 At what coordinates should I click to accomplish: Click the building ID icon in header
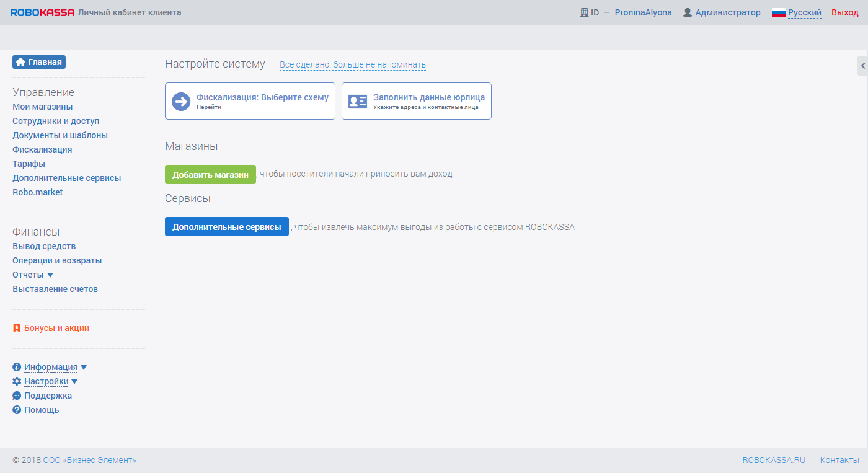[x=584, y=12]
